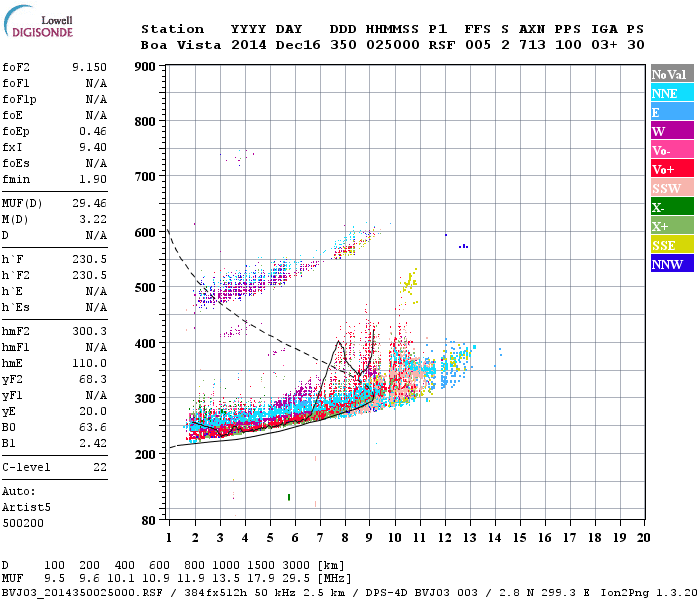
Task: Click the 500 km height axis label
Action: (146, 287)
